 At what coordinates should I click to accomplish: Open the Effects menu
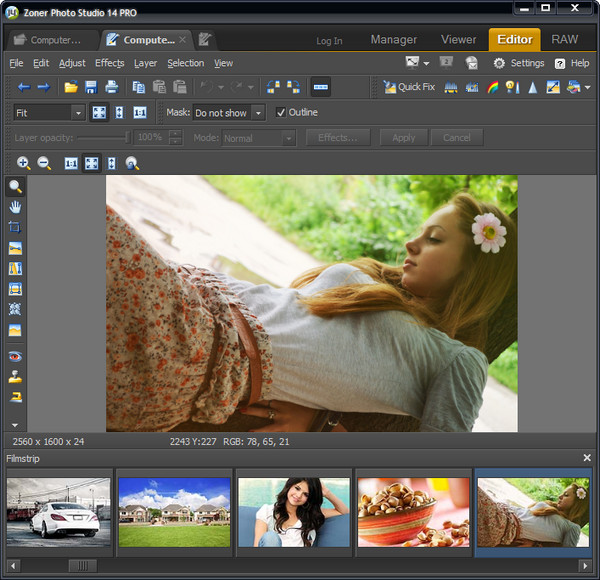click(110, 63)
